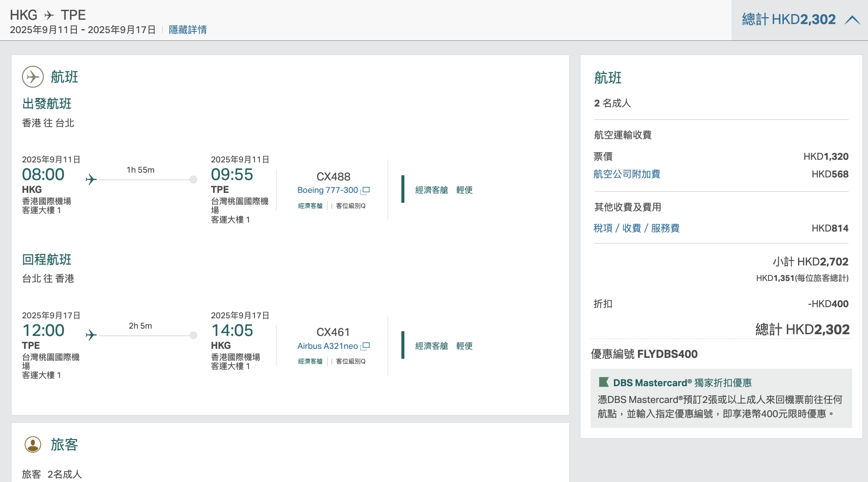
Task: Click the 2 名成人 passenger count in summary
Action: (613, 103)
